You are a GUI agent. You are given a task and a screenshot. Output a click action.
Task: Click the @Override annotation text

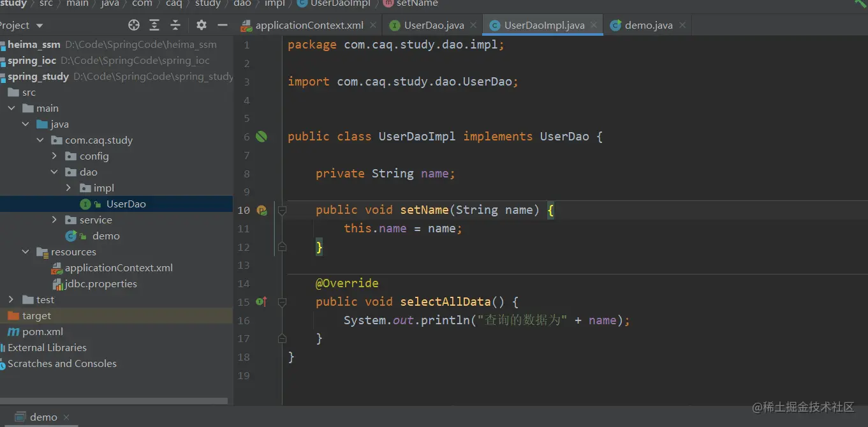tap(347, 283)
